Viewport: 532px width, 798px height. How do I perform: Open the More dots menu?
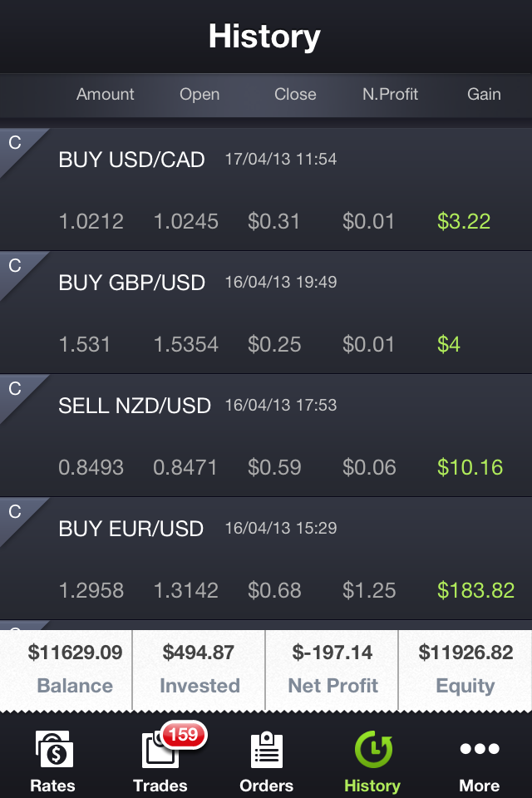coord(479,749)
